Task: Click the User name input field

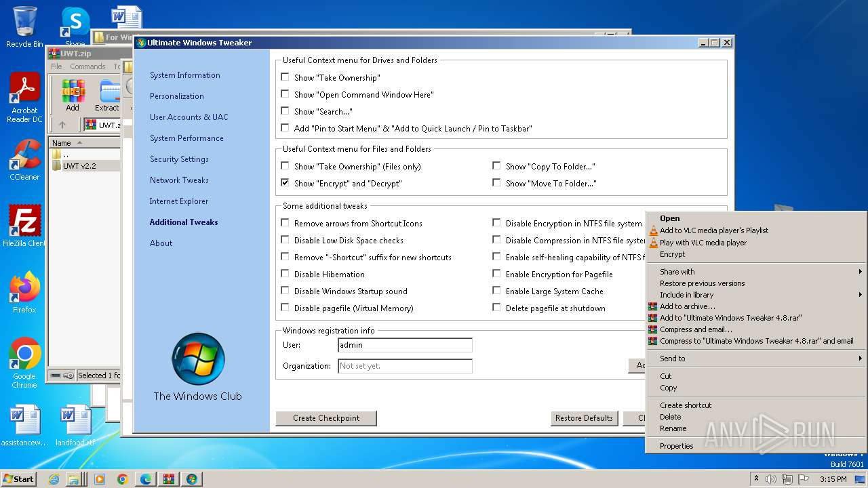Action: (405, 345)
